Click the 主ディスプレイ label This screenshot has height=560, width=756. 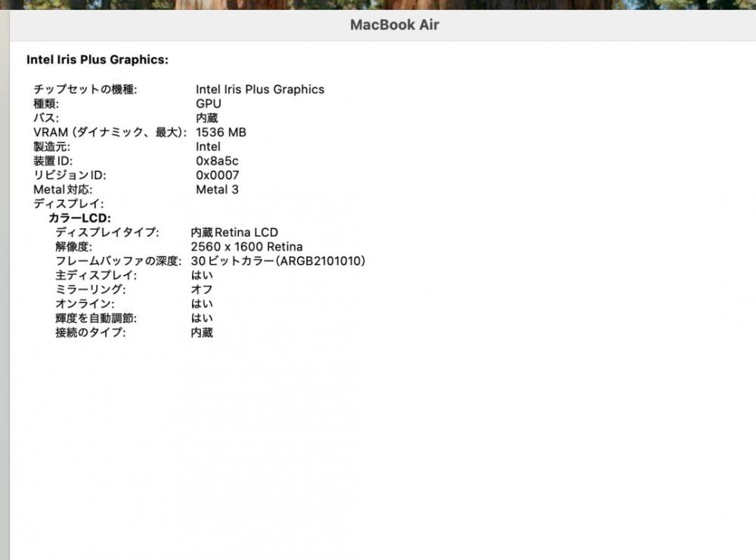[96, 275]
